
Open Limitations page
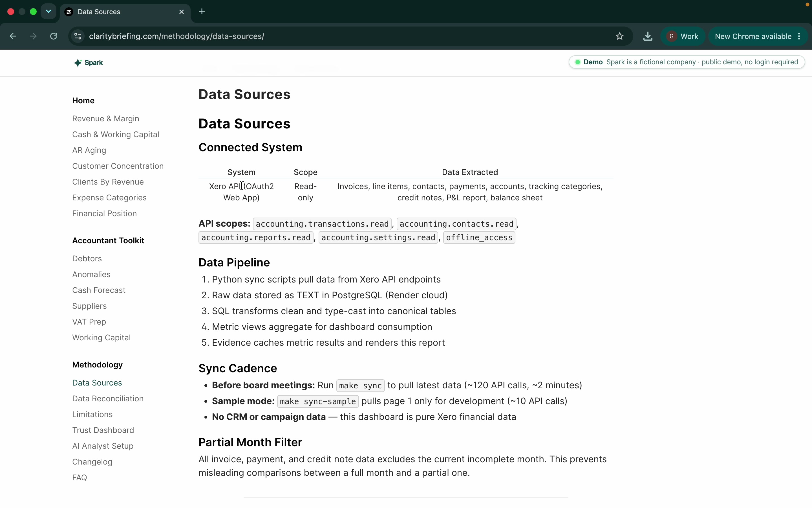coord(92,415)
